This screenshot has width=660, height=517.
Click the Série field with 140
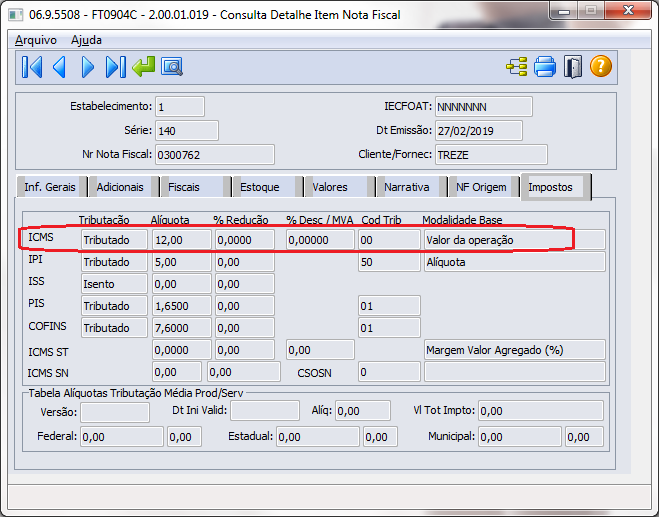point(187,131)
